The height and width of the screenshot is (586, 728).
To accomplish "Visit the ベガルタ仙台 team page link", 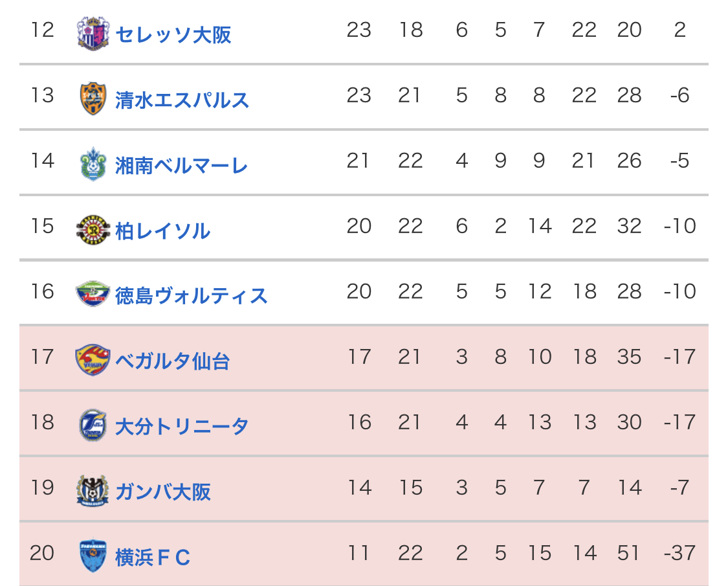I will 173,361.
